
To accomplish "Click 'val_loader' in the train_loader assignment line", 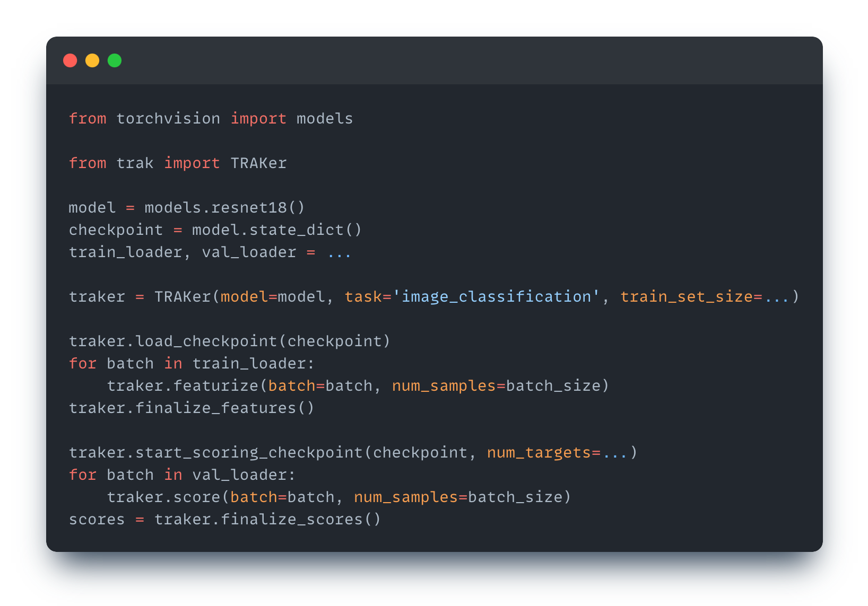I will pyautogui.click(x=249, y=252).
